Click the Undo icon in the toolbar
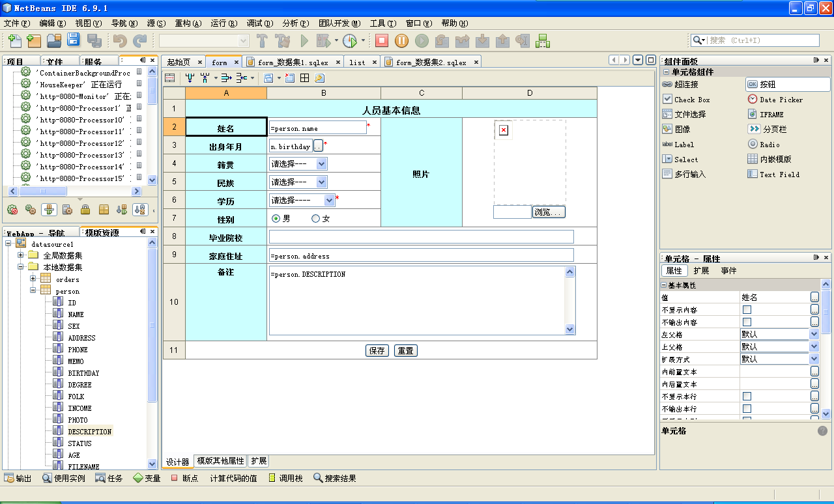 click(x=120, y=40)
